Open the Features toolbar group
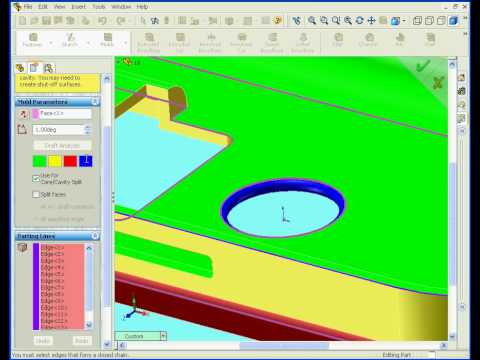 (33, 40)
